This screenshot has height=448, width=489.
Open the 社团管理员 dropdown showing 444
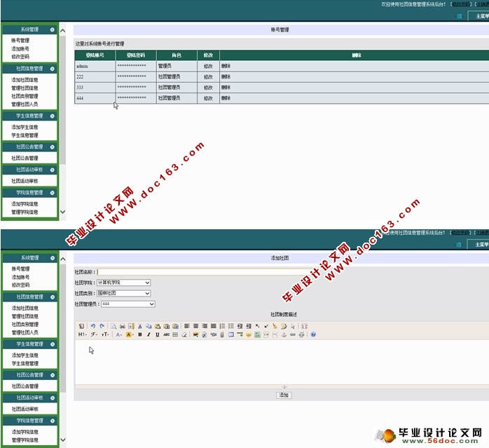tap(128, 304)
